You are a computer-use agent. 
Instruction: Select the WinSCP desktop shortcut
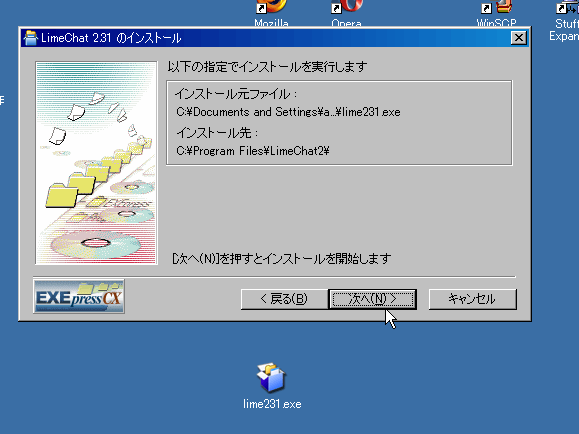[496, 13]
